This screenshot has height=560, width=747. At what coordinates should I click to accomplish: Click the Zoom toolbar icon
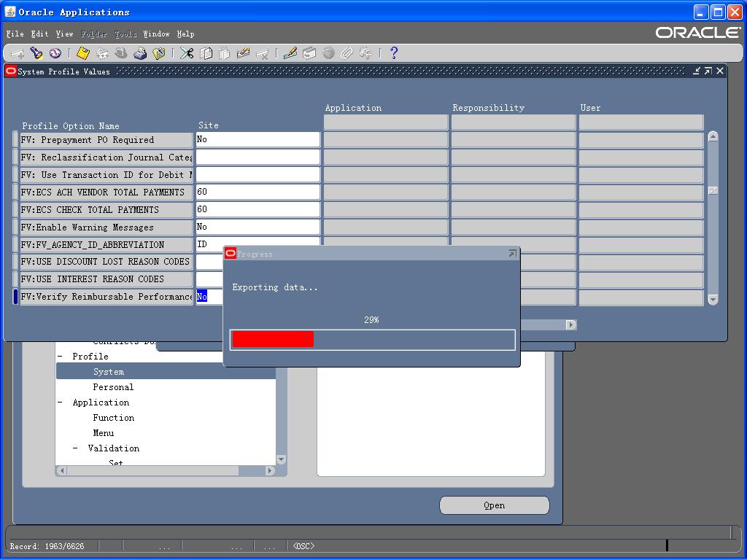[x=309, y=53]
